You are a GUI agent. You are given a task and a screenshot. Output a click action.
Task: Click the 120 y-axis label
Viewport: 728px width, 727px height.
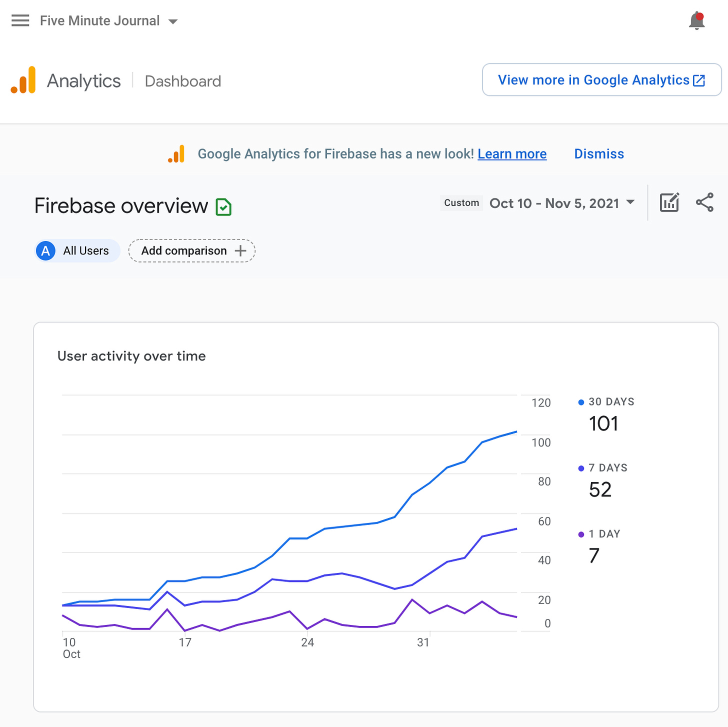coord(541,403)
